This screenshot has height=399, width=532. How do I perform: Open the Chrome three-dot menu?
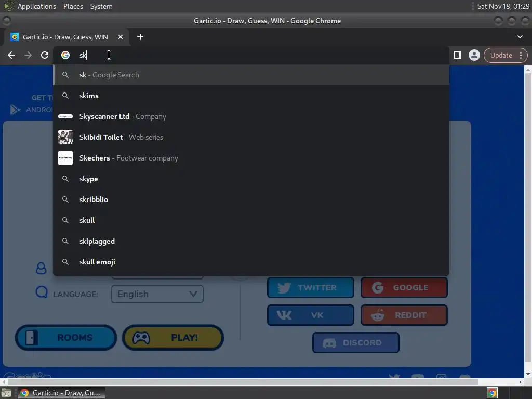[x=521, y=55]
